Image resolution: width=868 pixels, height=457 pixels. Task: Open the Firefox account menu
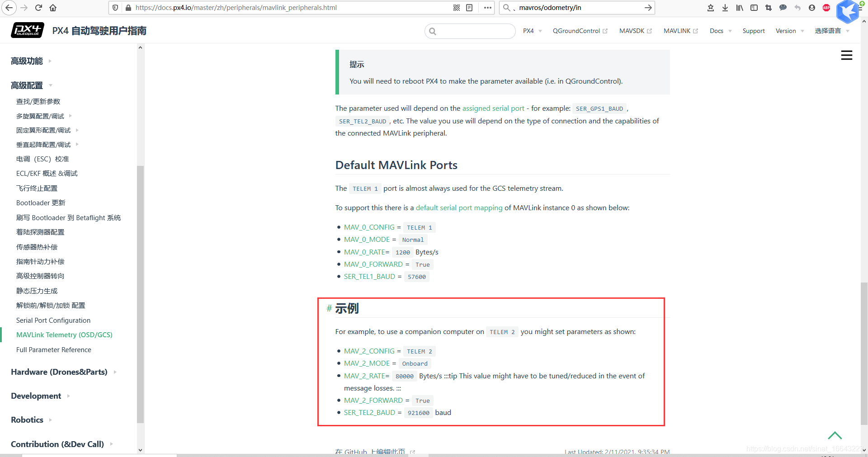[x=812, y=8]
